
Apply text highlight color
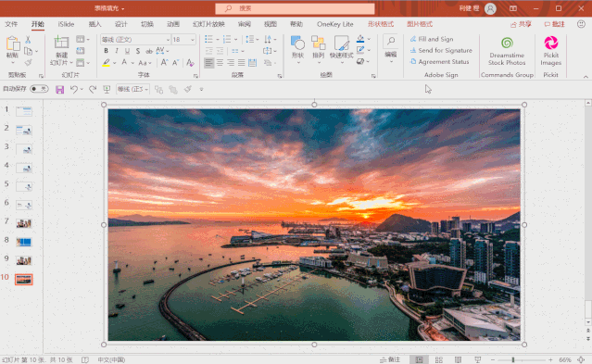point(107,63)
